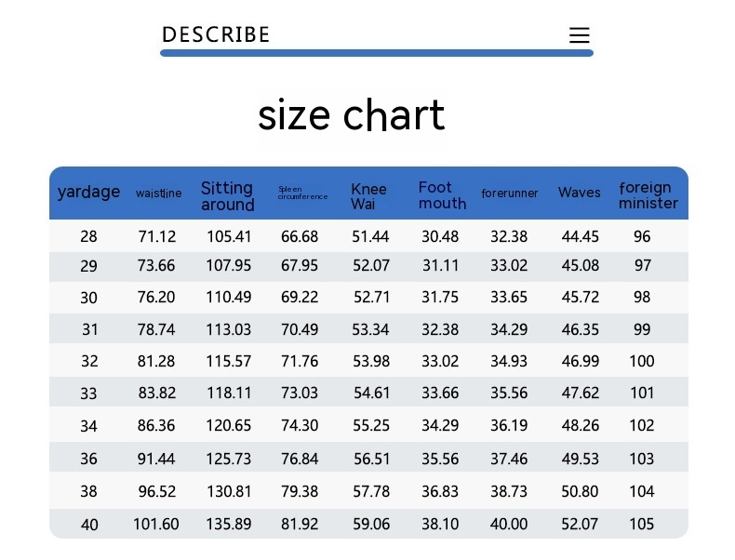The image size is (735, 560).
Task: Select Waves value 46.99
Action: click(x=580, y=361)
